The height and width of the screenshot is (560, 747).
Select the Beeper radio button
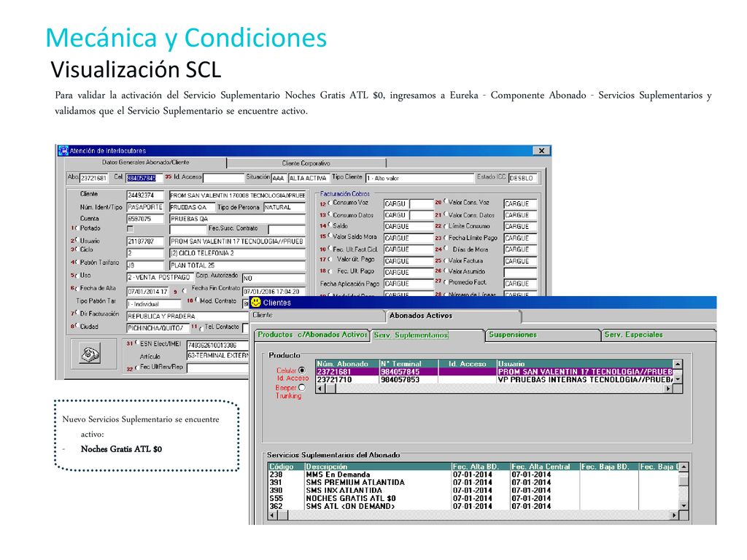(302, 388)
